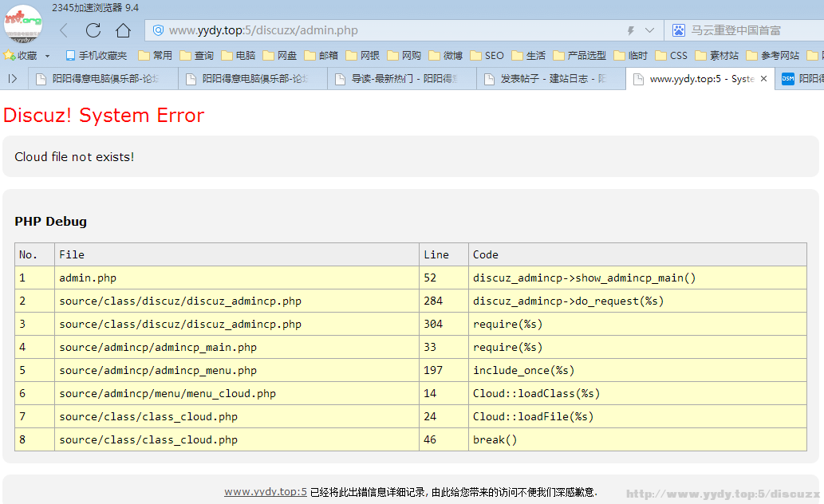This screenshot has width=824, height=504.
Task: Click the 收藏 favorites star icon
Action: coord(9,55)
